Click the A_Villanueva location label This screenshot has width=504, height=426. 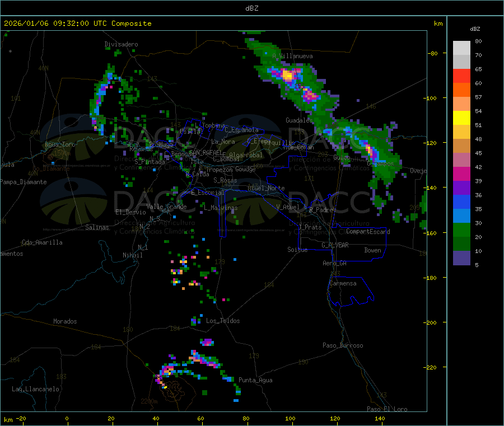[x=292, y=56]
